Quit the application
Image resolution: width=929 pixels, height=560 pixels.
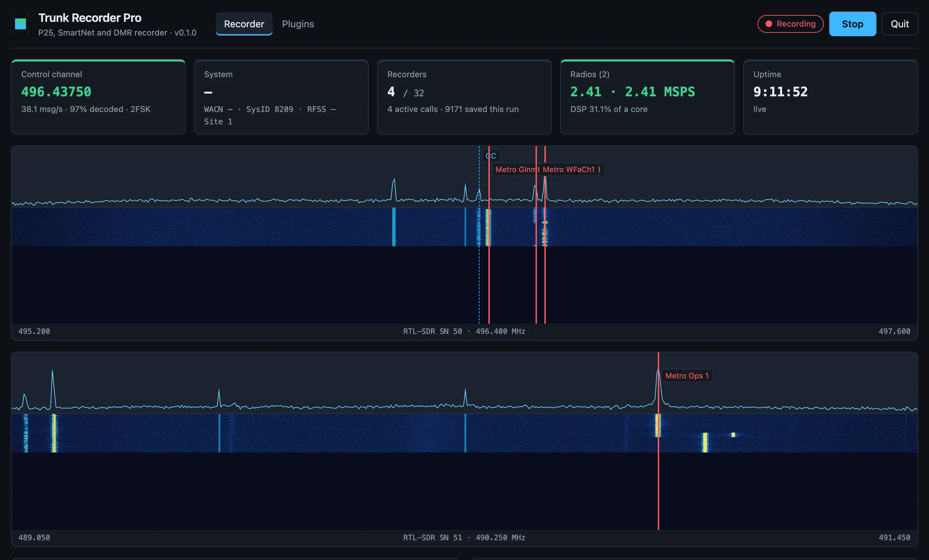[x=900, y=24]
